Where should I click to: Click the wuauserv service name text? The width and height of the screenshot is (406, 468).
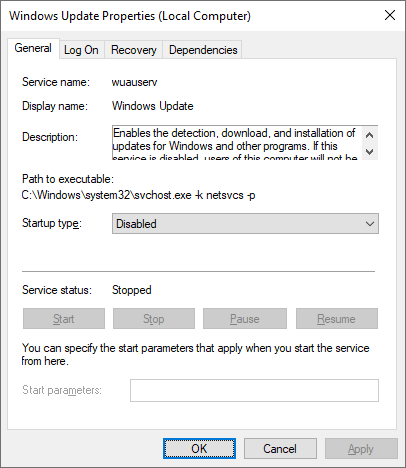(134, 82)
